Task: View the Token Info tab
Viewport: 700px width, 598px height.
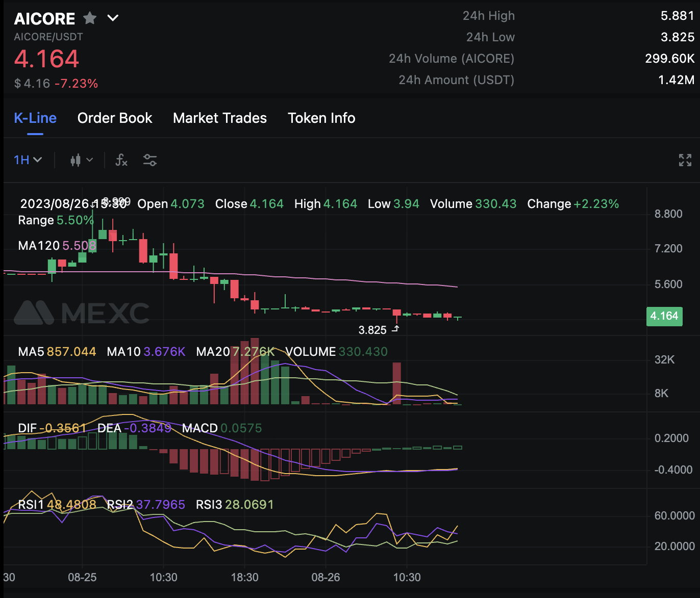Action: (321, 118)
